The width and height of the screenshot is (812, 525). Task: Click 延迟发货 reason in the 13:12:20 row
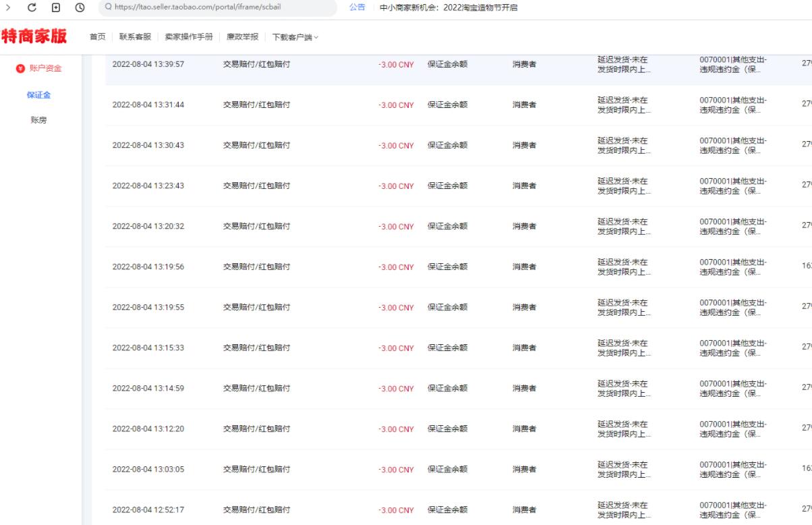point(625,429)
